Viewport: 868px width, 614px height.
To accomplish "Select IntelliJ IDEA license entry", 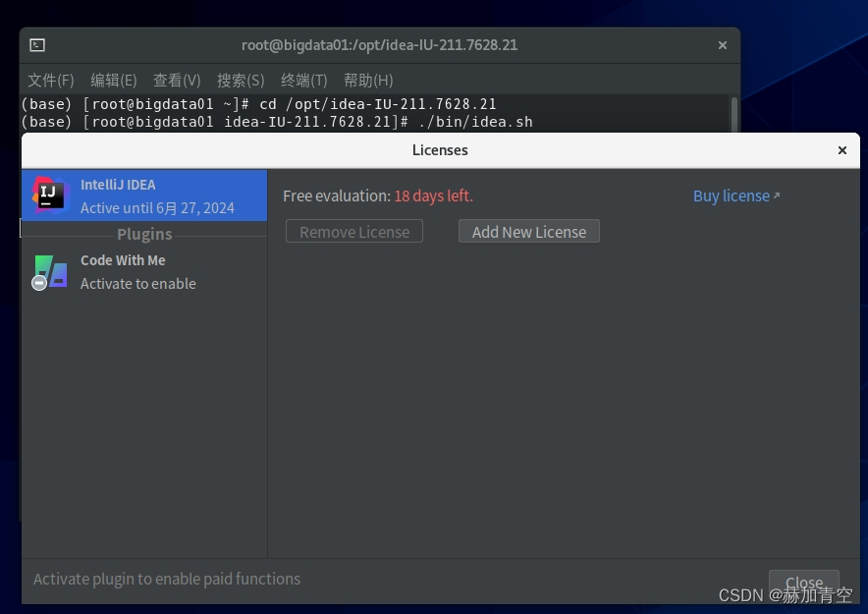I will 144,195.
